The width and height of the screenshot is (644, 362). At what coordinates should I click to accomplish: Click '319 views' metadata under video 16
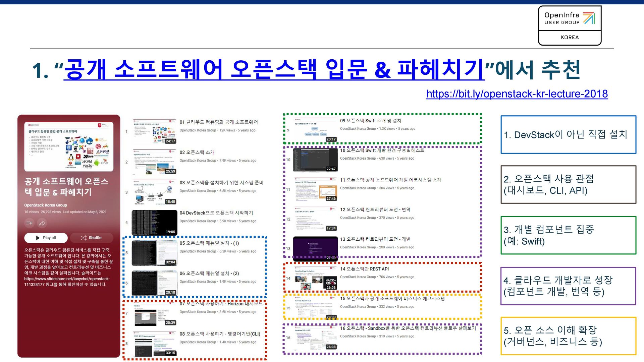tap(387, 336)
